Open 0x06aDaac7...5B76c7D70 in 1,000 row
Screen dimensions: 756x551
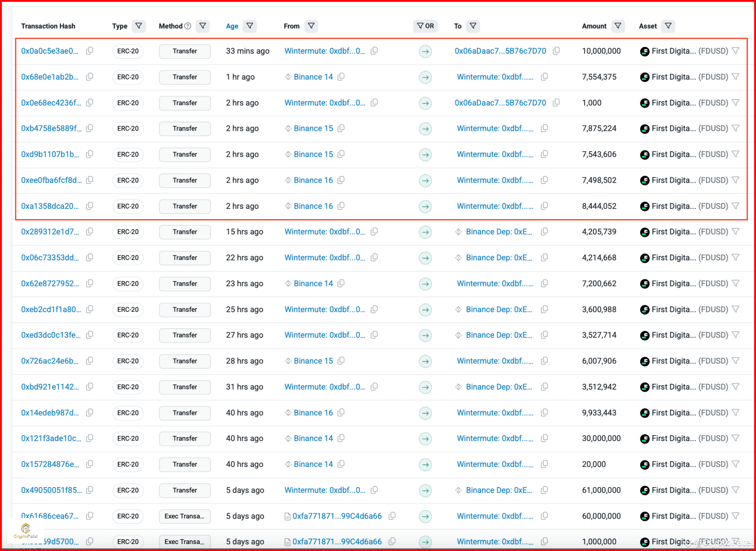click(x=500, y=103)
